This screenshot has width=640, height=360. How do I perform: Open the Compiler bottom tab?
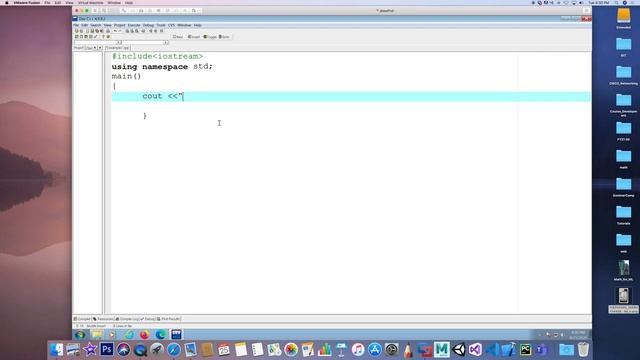coord(82,319)
